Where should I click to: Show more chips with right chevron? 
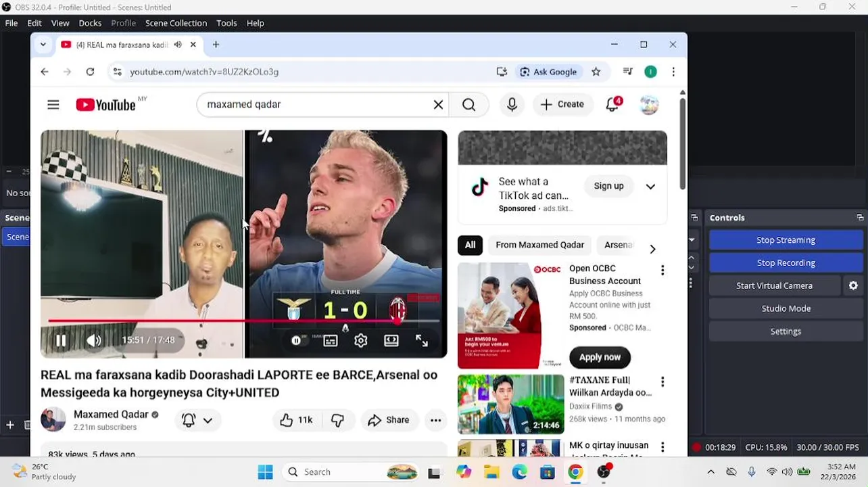click(x=652, y=249)
